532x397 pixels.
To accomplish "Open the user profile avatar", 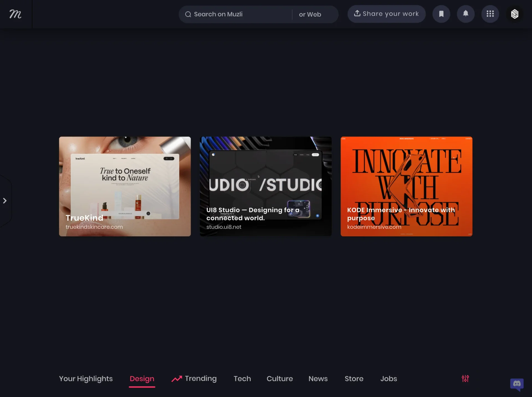I will (x=515, y=14).
